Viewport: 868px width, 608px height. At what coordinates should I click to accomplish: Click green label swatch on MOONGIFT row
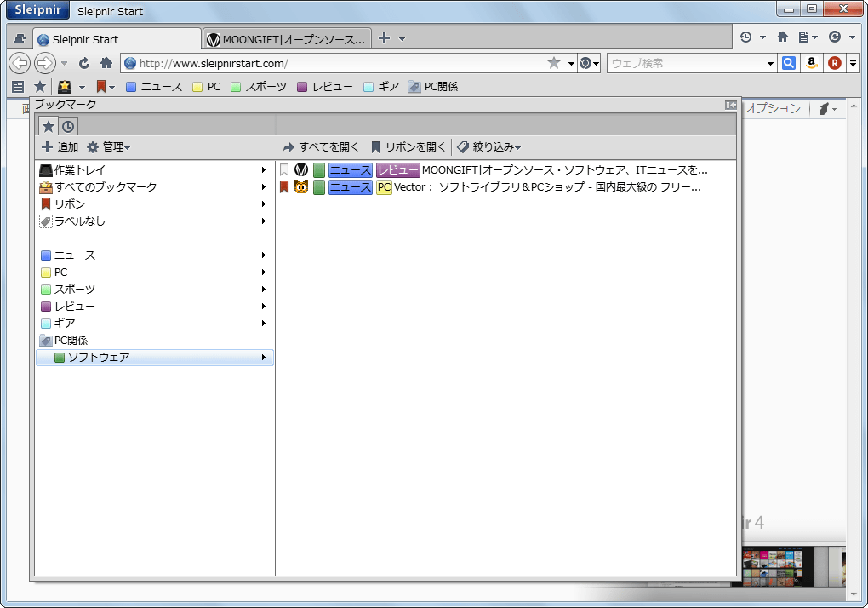(319, 170)
